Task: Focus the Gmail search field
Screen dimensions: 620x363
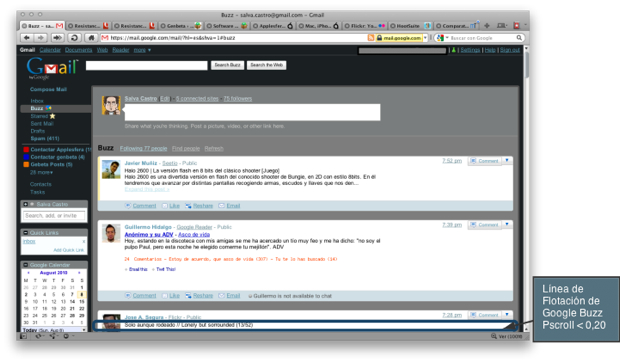Action: pos(147,65)
